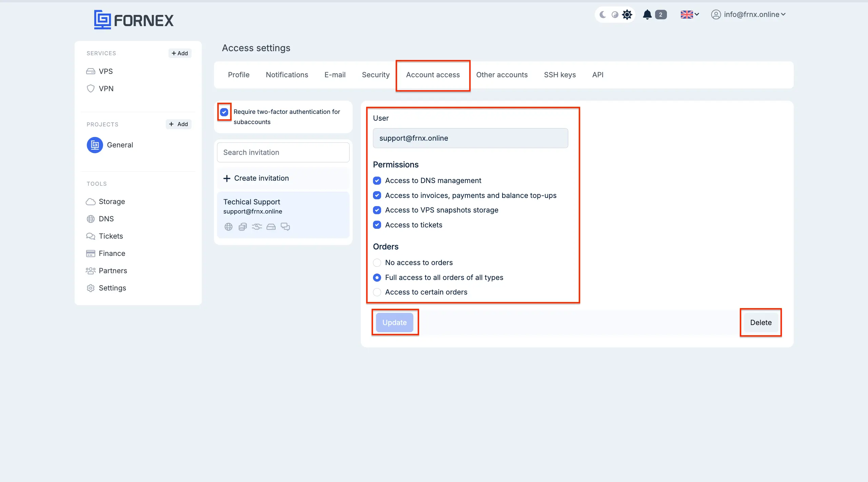This screenshot has height=482, width=868.
Task: Select Full access to all orders
Action: [x=377, y=278]
